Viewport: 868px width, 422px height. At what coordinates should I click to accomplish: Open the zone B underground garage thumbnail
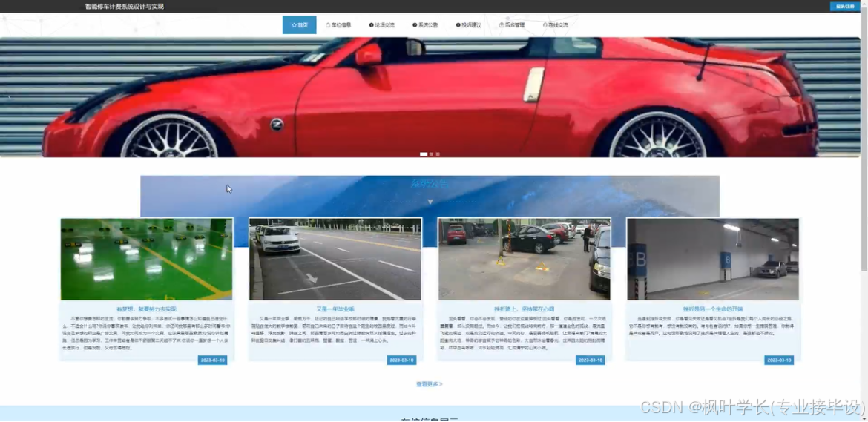click(x=713, y=260)
